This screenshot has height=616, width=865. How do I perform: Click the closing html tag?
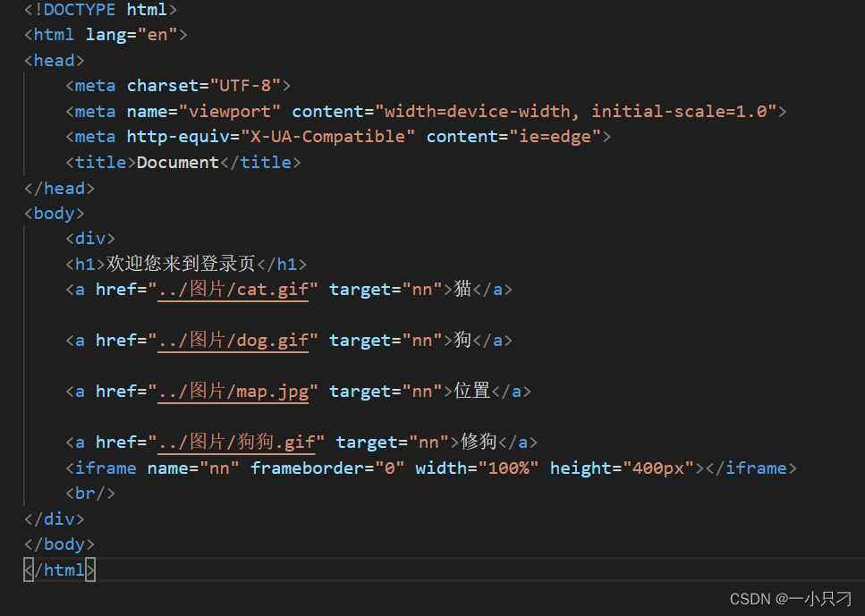[x=59, y=570]
